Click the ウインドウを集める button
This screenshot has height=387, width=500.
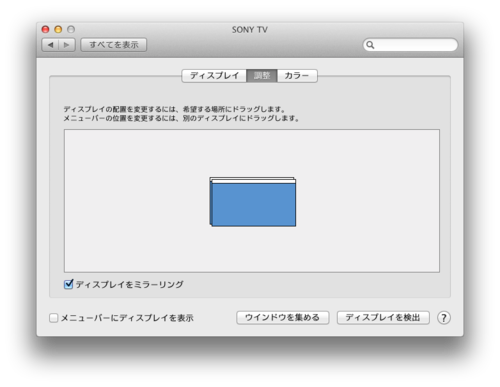pos(283,317)
